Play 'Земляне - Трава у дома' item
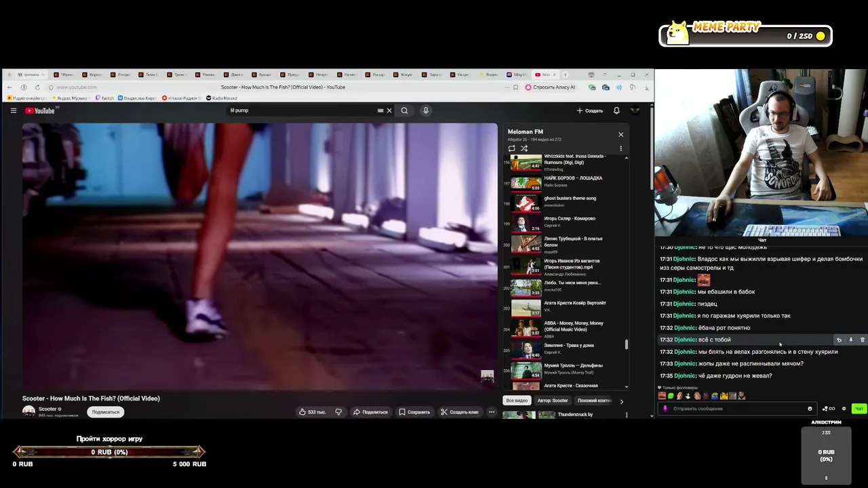 pyautogui.click(x=563, y=348)
